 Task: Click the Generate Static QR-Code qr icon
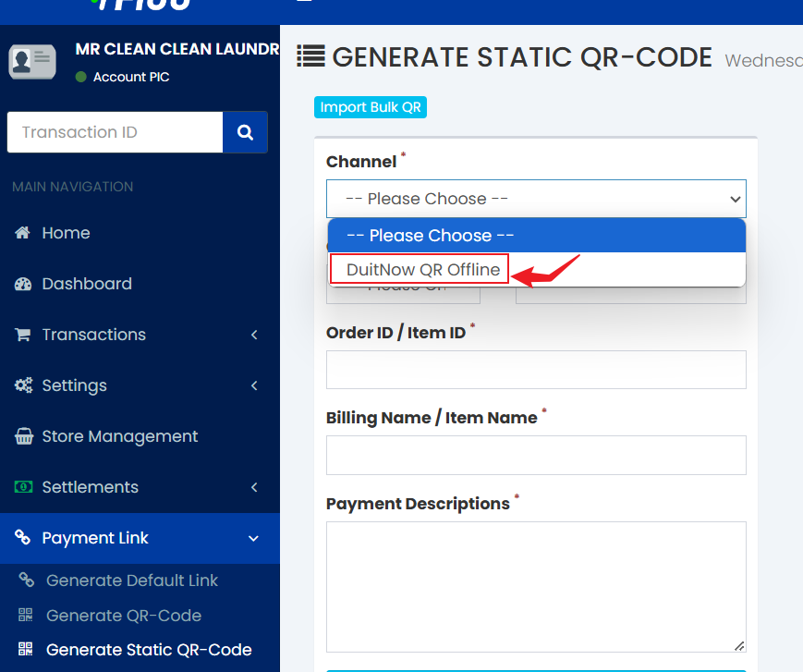[26, 649]
